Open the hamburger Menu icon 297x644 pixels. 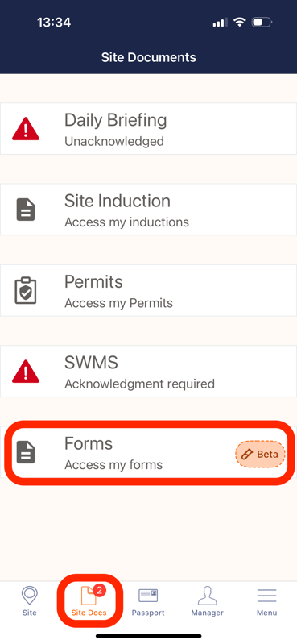[266, 596]
